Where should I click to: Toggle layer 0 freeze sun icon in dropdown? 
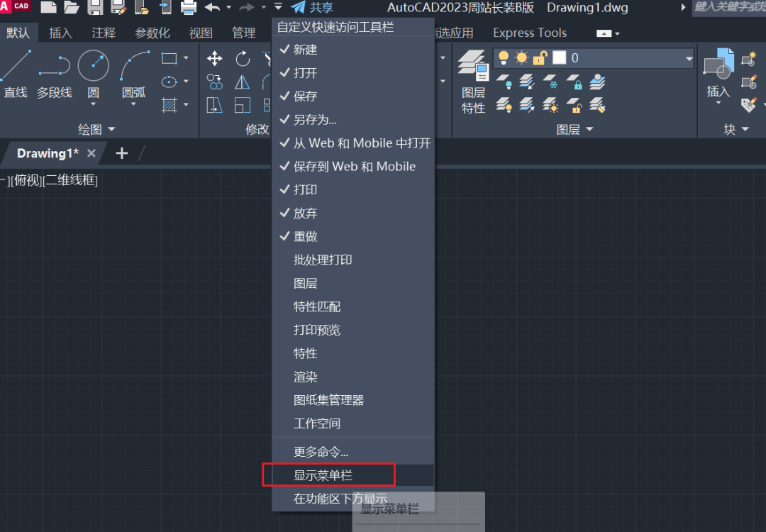(522, 58)
